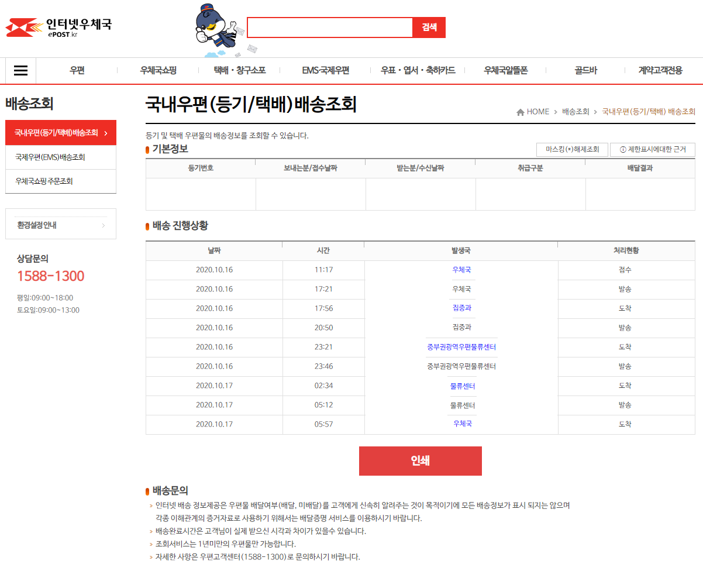This screenshot has width=703, height=588.
Task: Click 국내우편(등기/택배) 배송조회 breadcrumb item
Action: 649,112
